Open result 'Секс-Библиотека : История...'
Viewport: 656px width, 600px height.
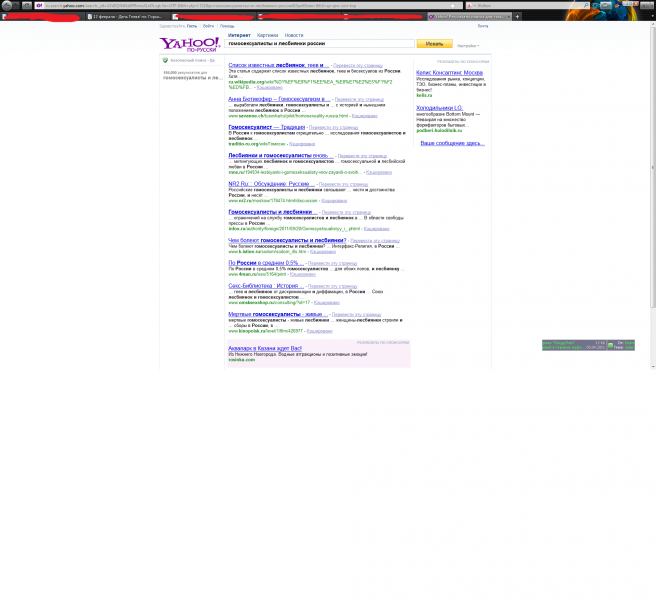point(266,286)
